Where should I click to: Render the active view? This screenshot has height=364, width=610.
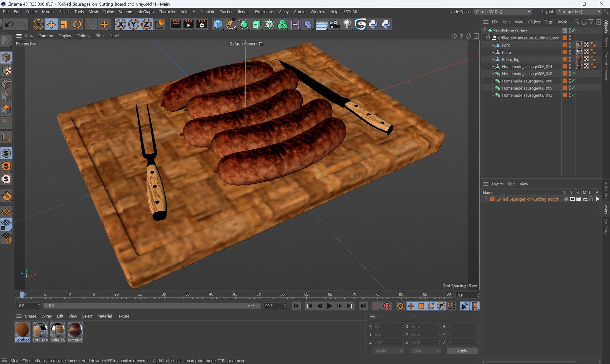[x=176, y=24]
